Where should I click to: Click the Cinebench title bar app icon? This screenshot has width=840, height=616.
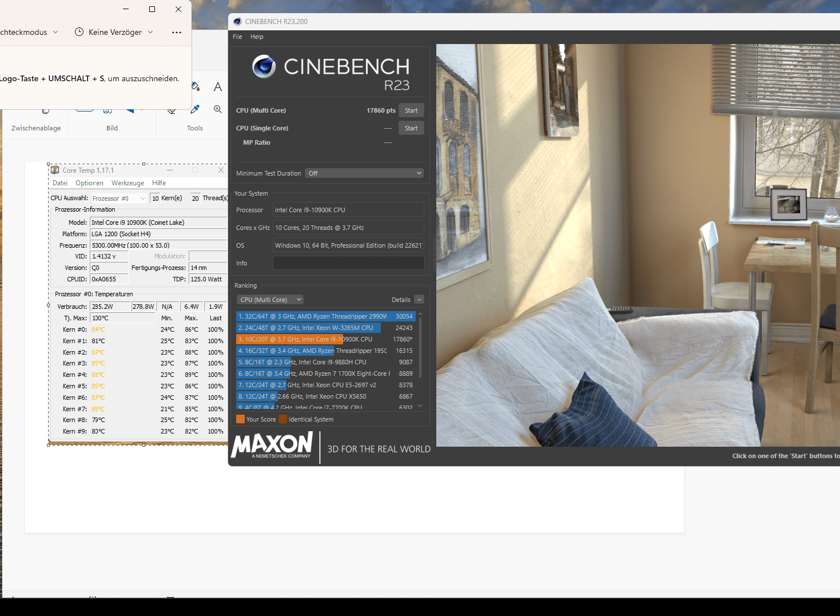(237, 22)
